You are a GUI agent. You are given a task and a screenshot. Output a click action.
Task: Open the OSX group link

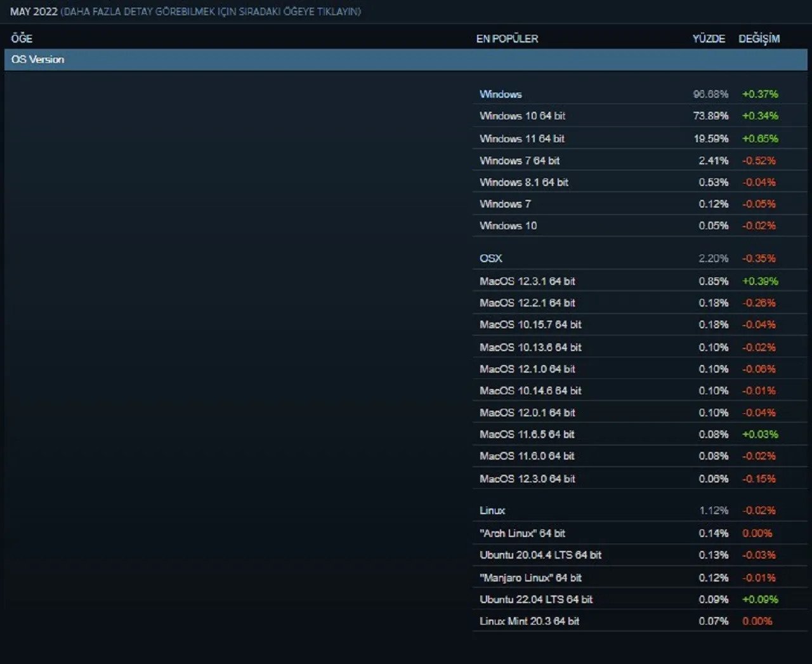(491, 258)
